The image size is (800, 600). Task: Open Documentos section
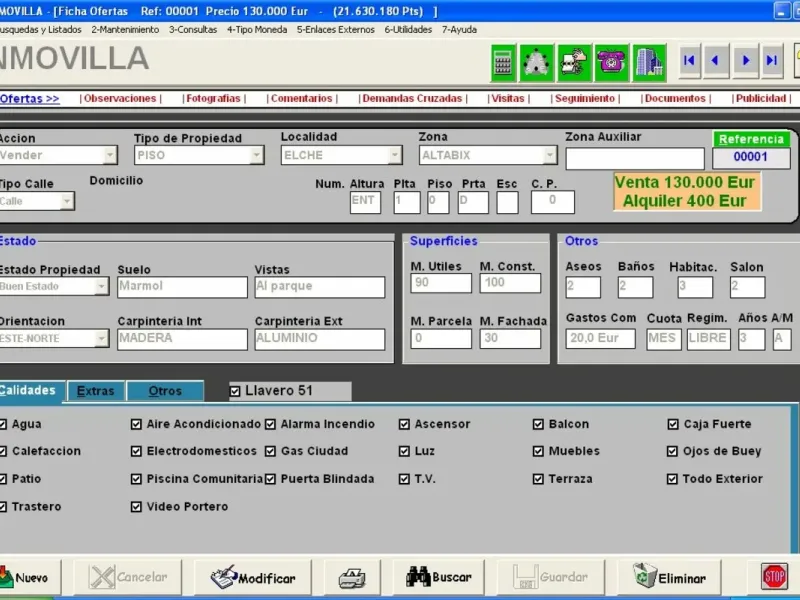pos(676,98)
